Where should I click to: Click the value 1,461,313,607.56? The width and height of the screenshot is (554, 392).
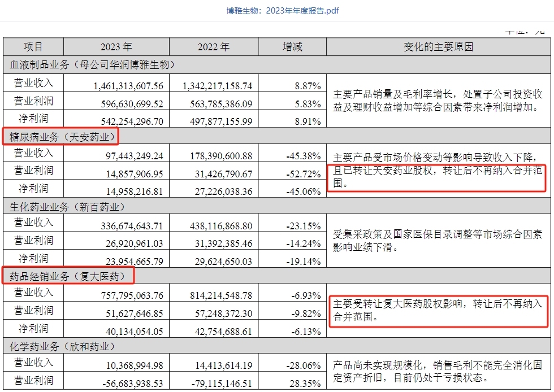128,86
